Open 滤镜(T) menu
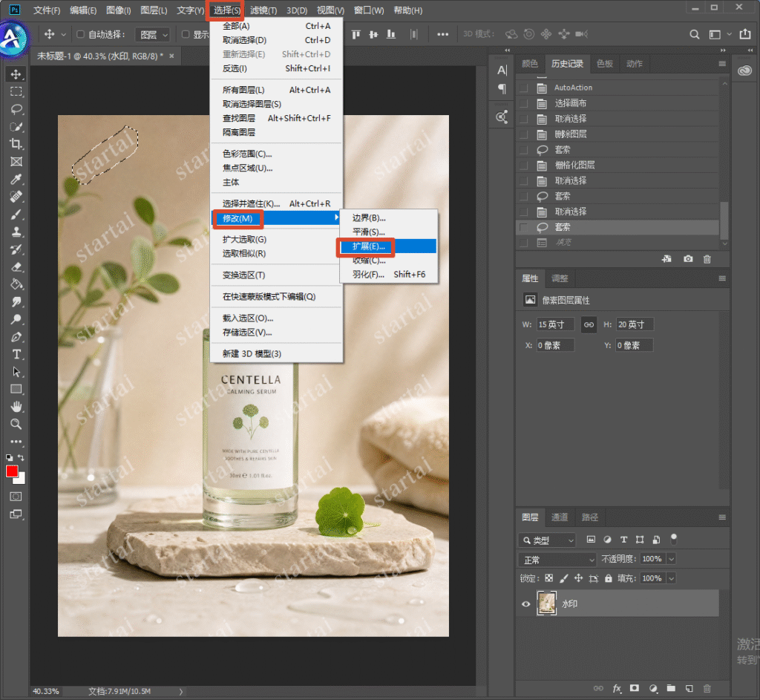760x700 pixels. [x=263, y=10]
